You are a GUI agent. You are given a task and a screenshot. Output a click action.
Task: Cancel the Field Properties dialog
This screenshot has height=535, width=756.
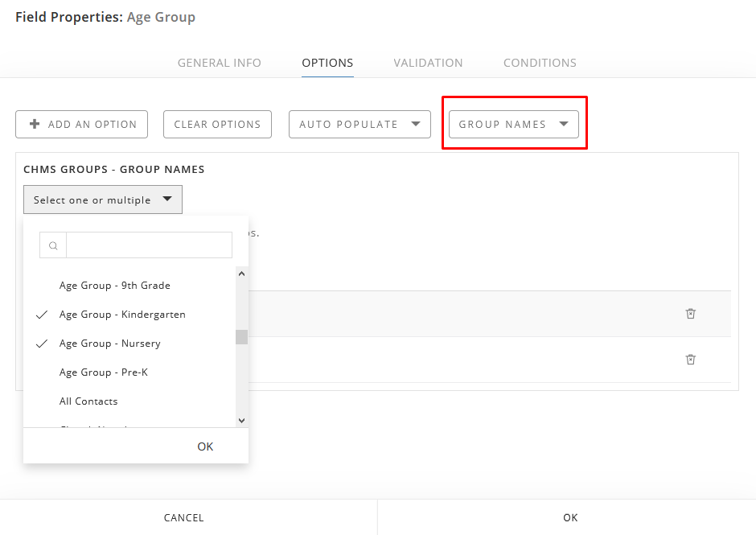point(183,517)
